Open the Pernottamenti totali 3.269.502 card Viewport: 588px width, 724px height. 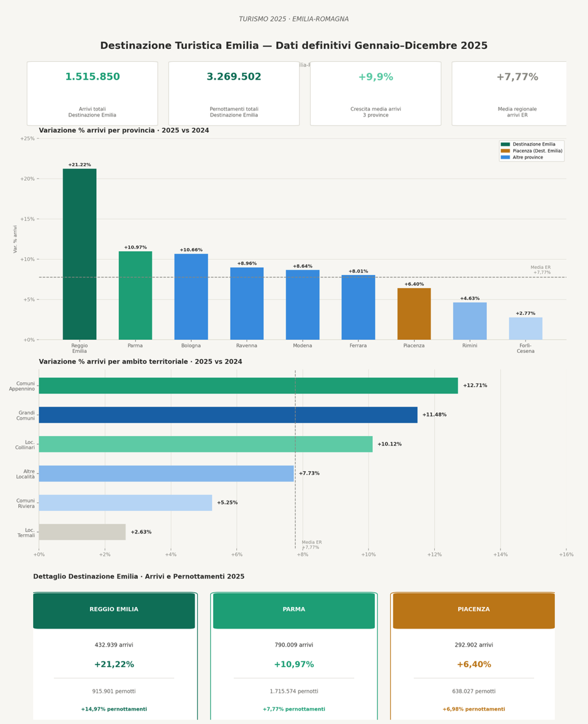pyautogui.click(x=234, y=94)
